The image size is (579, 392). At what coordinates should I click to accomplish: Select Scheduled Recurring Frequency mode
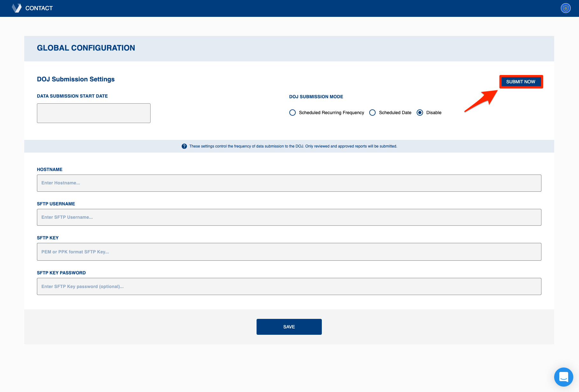tap(293, 113)
